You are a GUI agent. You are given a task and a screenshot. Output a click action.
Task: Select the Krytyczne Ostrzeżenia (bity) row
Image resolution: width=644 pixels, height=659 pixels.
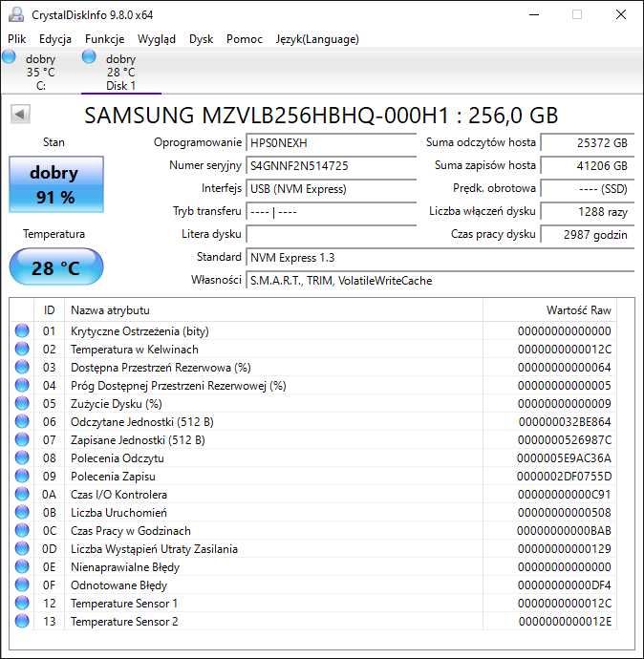[313, 330]
